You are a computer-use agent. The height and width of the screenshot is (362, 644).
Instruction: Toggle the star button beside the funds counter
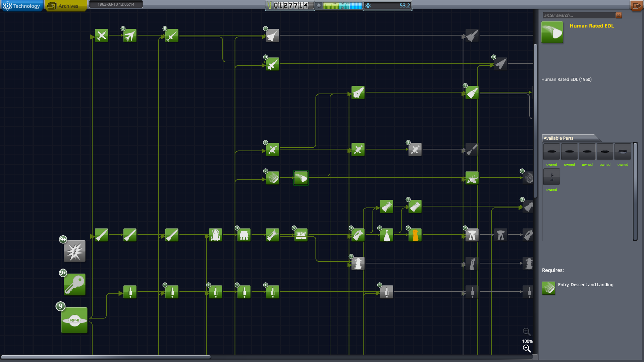click(x=319, y=6)
